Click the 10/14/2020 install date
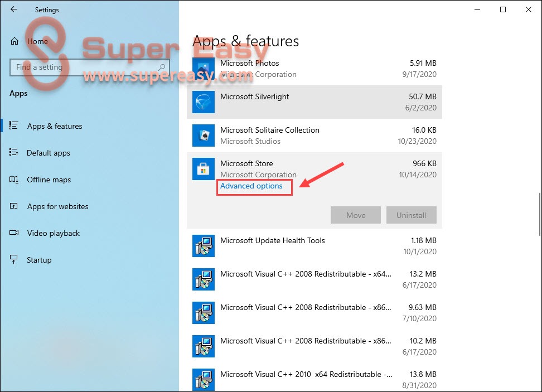This screenshot has width=542, height=392. (x=418, y=175)
